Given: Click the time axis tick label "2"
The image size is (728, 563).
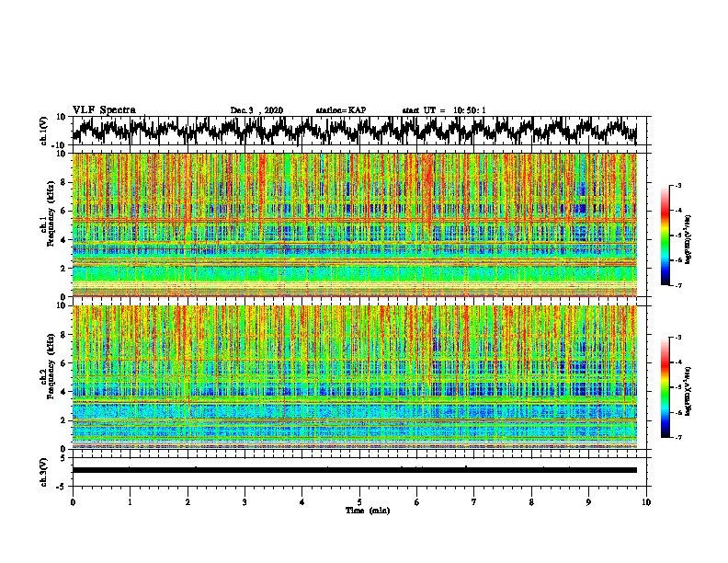Looking at the screenshot, I should pyautogui.click(x=188, y=502).
